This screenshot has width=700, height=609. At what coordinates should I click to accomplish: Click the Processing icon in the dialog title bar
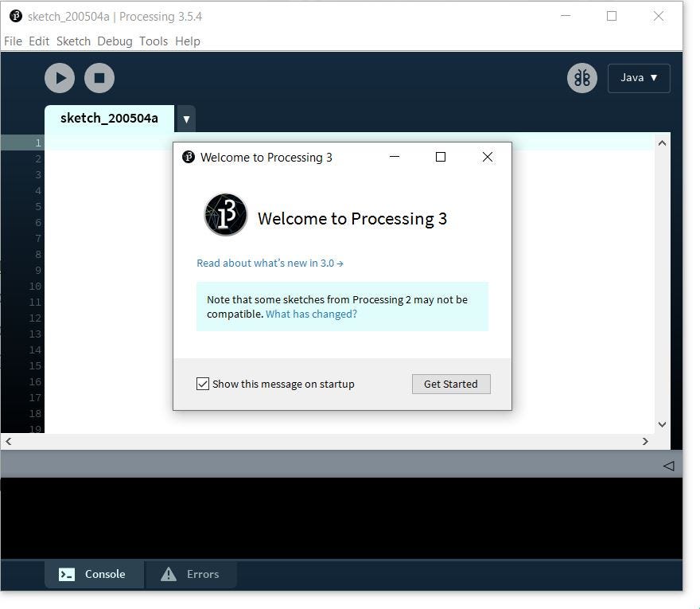click(x=189, y=157)
